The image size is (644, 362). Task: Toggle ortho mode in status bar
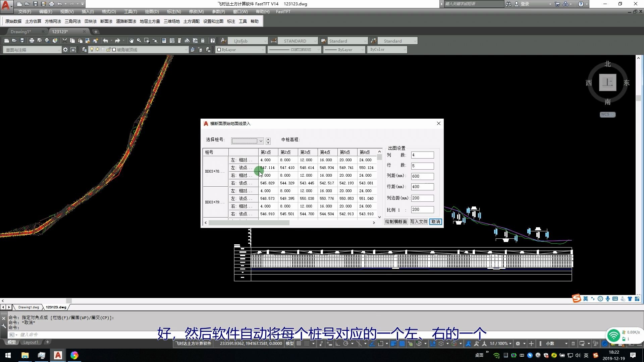click(x=337, y=344)
